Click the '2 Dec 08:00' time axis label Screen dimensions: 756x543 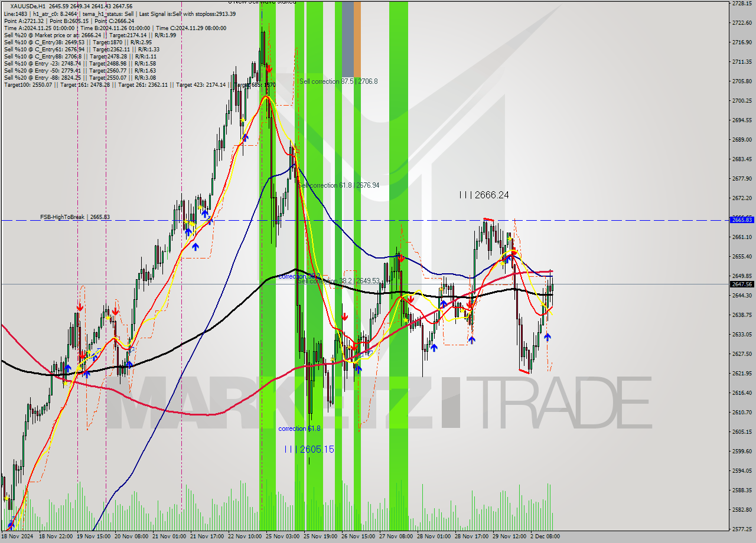click(x=545, y=537)
